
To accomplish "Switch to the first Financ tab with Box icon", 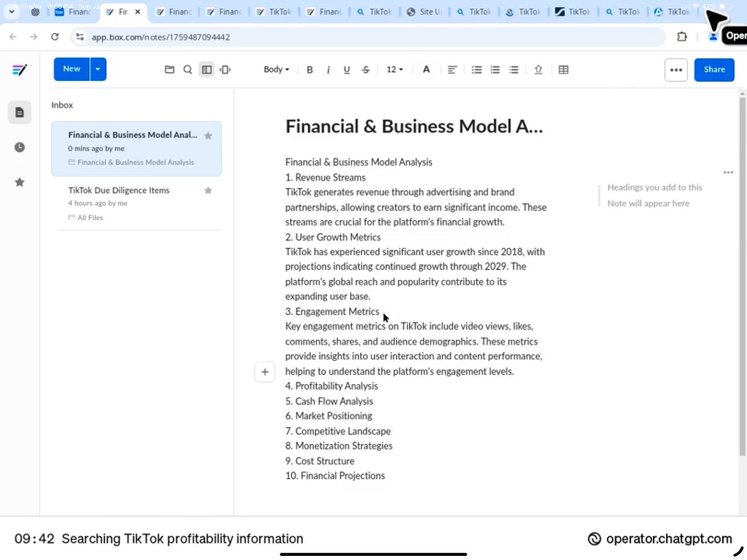I will coord(72,12).
